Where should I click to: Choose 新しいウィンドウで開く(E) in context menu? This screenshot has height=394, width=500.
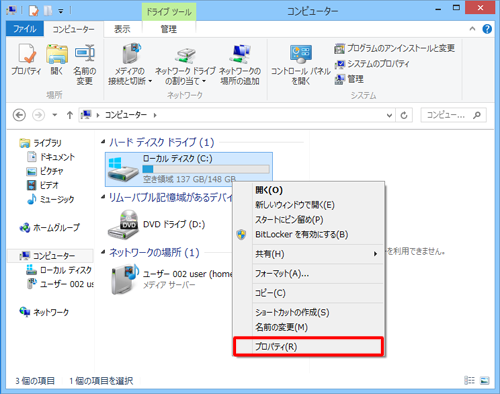(x=309, y=205)
